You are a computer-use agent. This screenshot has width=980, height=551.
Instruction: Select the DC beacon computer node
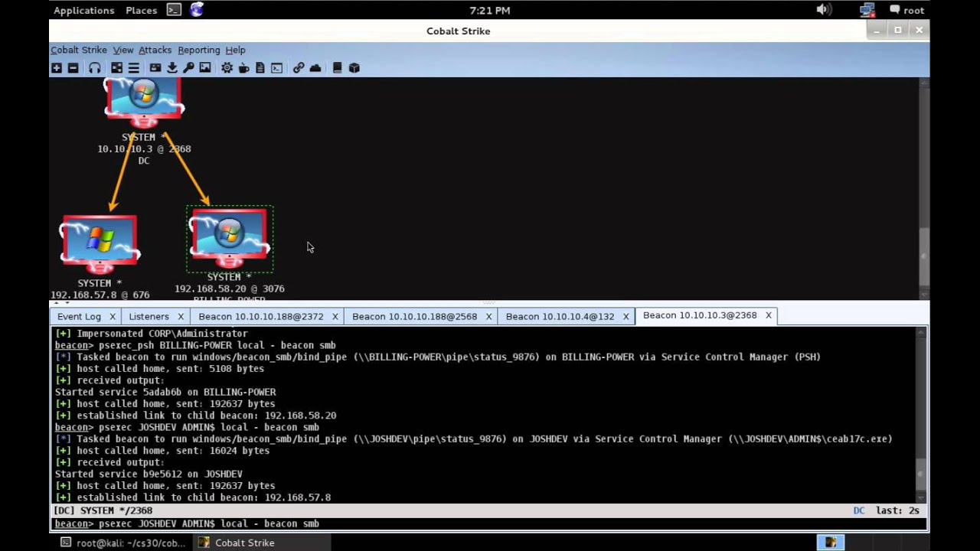(x=144, y=103)
